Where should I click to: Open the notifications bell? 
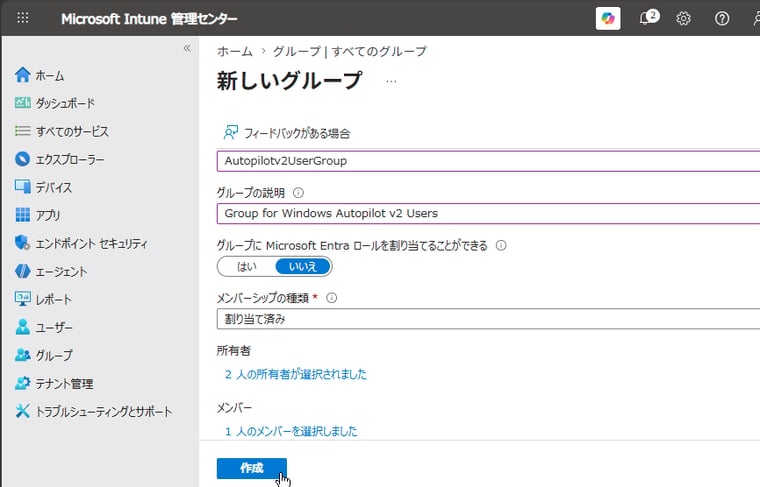(x=647, y=18)
